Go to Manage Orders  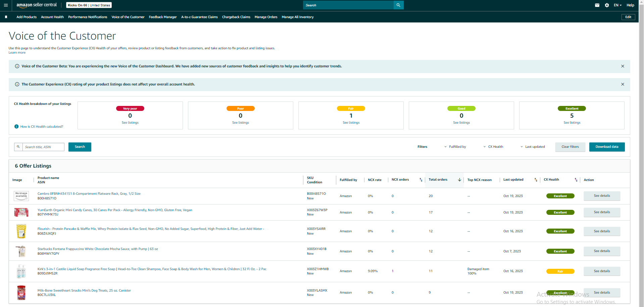(266, 17)
